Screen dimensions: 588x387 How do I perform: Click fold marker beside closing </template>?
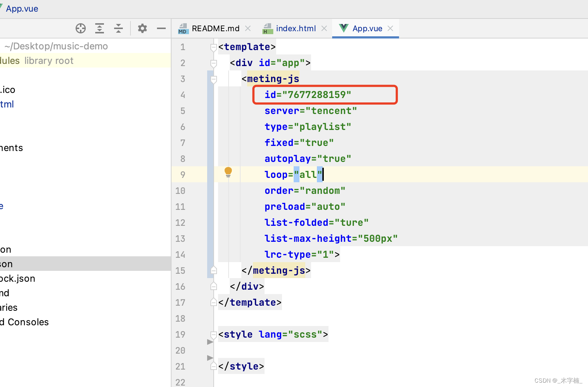pyautogui.click(x=214, y=302)
